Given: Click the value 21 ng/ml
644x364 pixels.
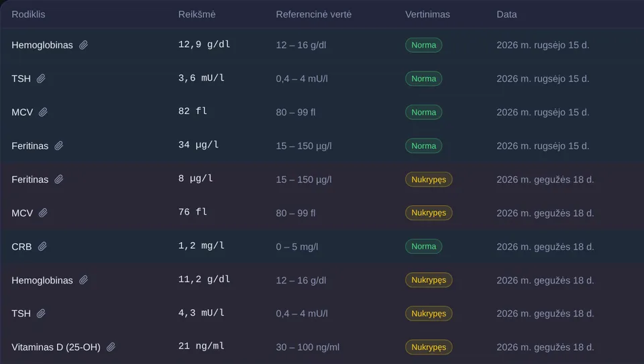Looking at the screenshot, I should click(201, 347).
